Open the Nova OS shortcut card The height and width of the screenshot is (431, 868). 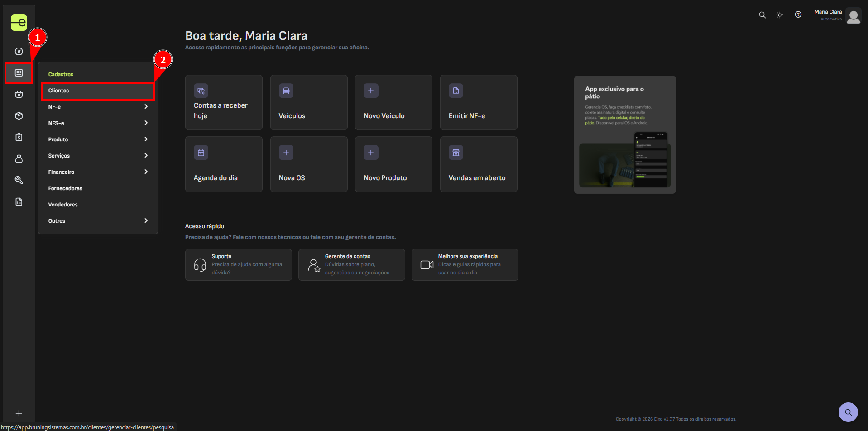click(309, 164)
